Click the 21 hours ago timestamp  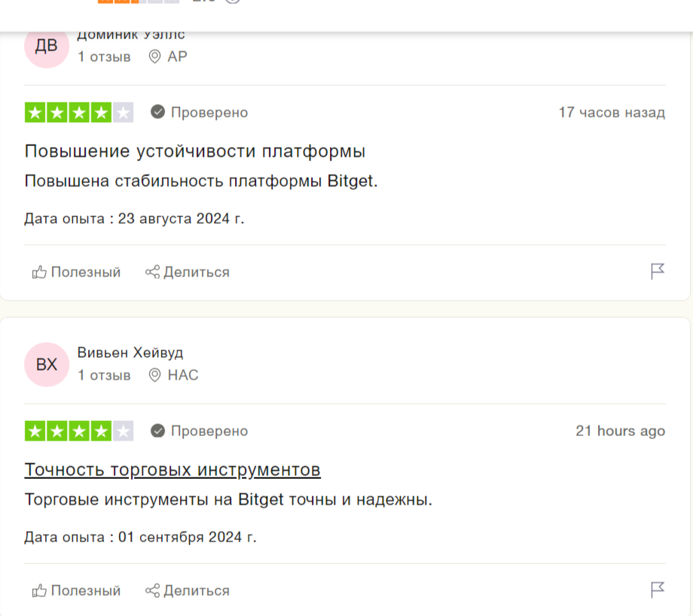(620, 431)
